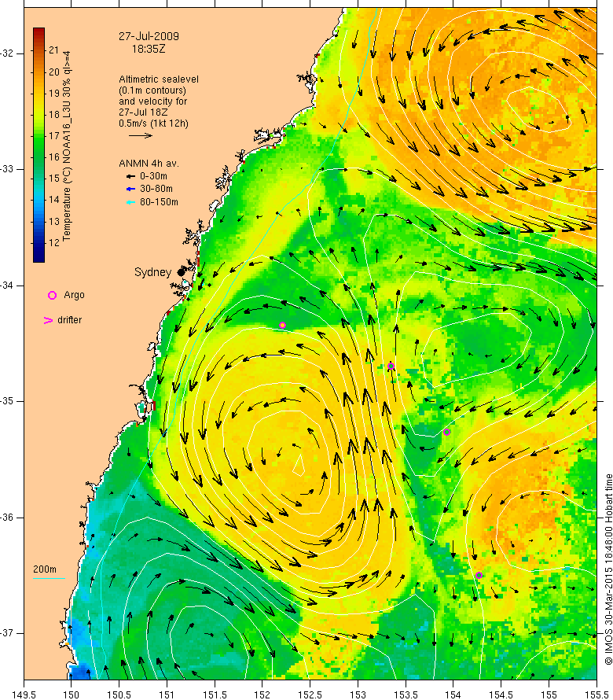Click the time text 18:35Z

tap(149, 49)
